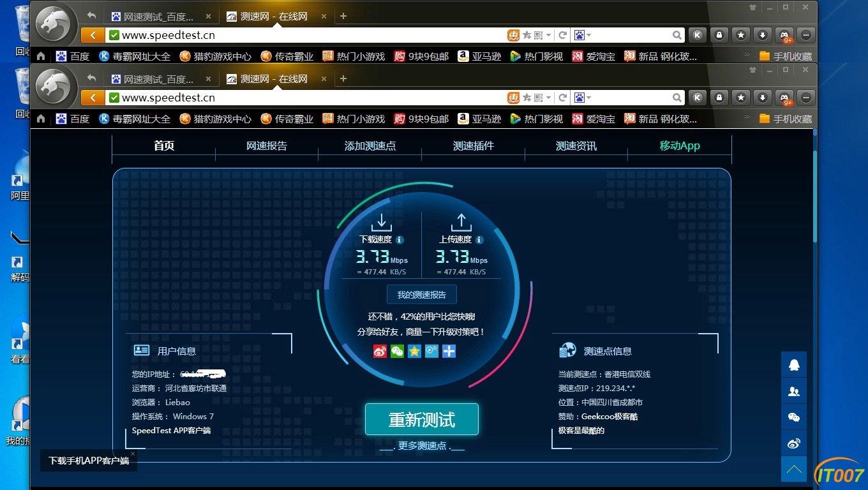Click game controller toolbar button in front window
The image size is (868, 490).
[x=784, y=98]
